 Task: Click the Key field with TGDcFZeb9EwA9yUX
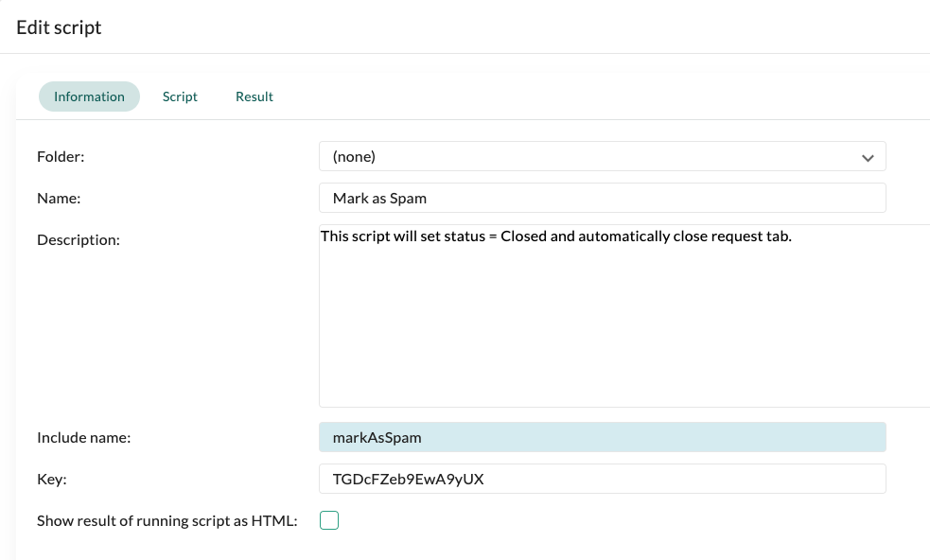pyautogui.click(x=602, y=479)
